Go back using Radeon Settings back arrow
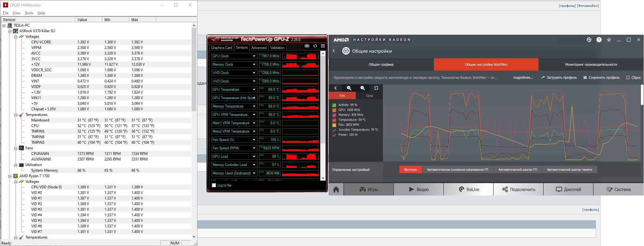 click(334, 51)
